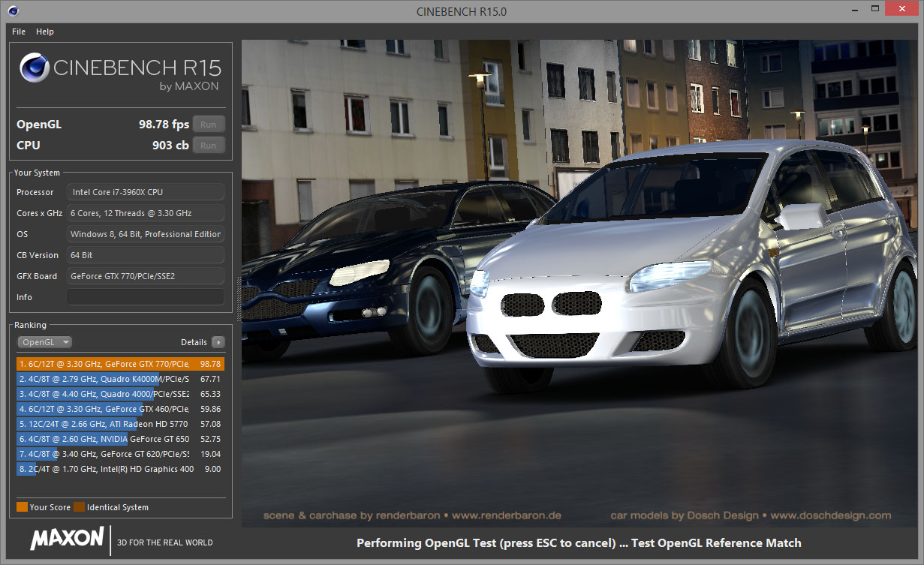Click the Cinebench sphere logo
The width and height of the screenshot is (924, 565).
34,69
